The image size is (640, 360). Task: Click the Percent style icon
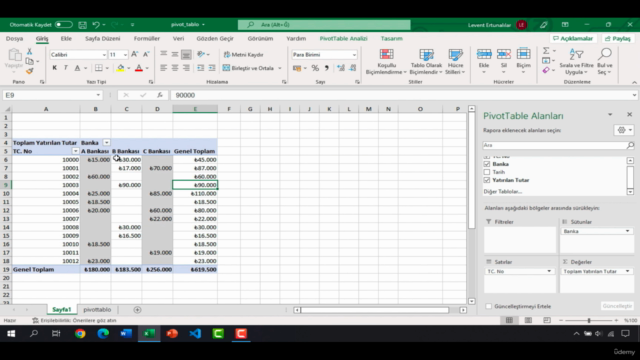(315, 68)
